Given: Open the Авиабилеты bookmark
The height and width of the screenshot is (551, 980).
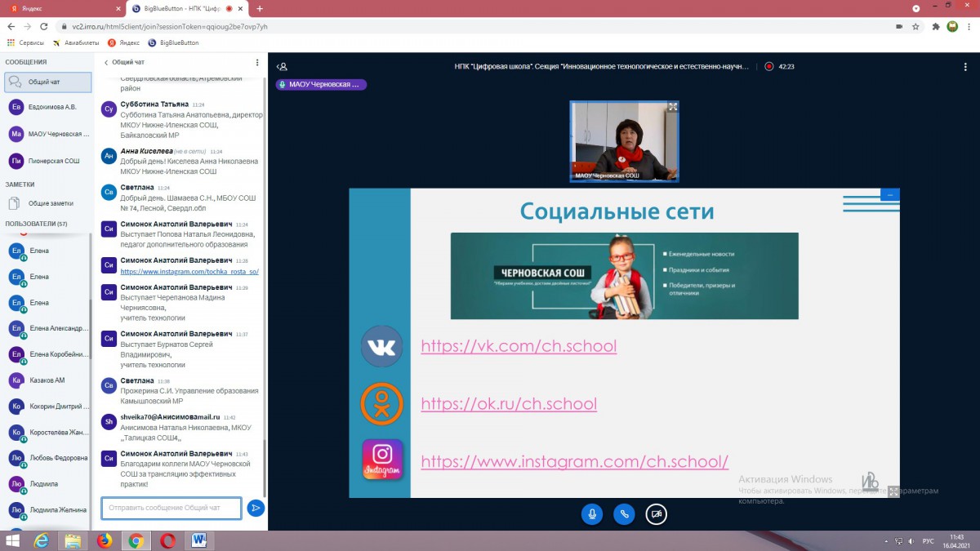Looking at the screenshot, I should [x=76, y=42].
